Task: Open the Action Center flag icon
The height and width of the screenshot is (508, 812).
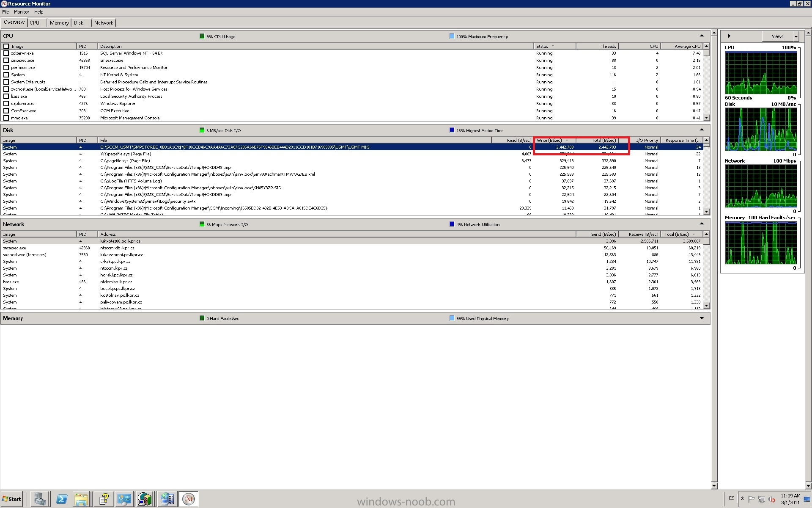Action: (752, 499)
